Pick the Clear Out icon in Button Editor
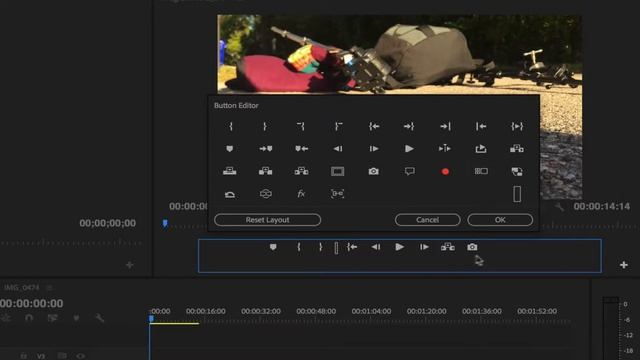 pyautogui.click(x=338, y=127)
